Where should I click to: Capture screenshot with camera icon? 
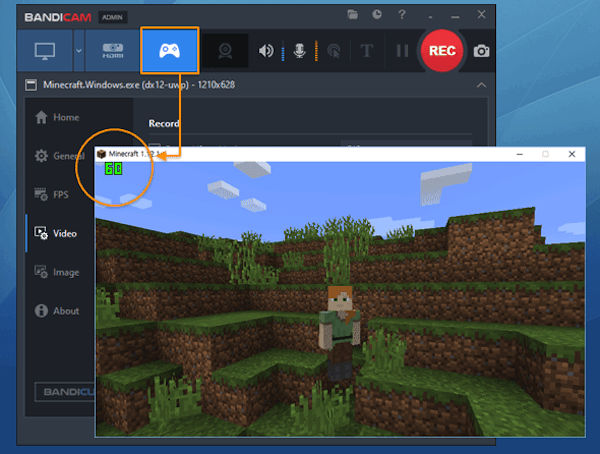pos(481,51)
